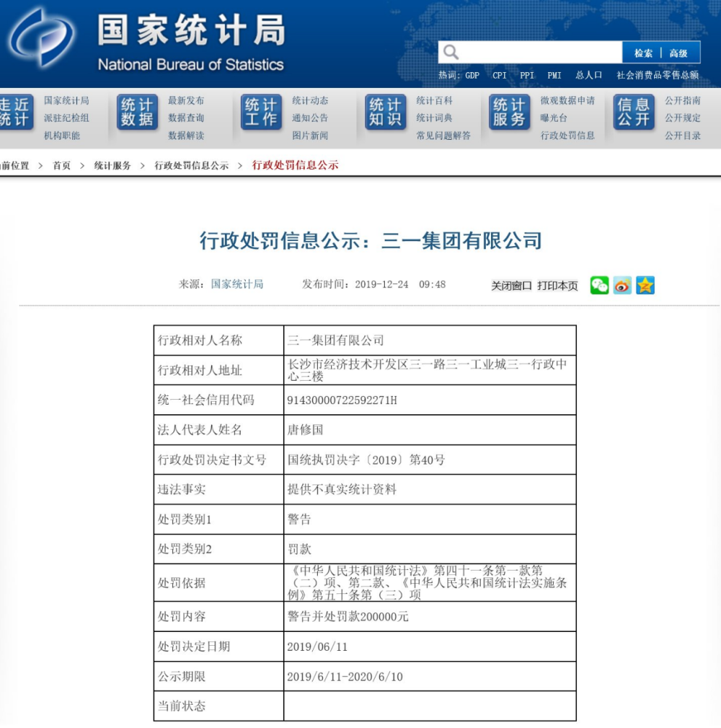The width and height of the screenshot is (721, 728).
Task: Open 行政处罚信息 menu link
Action: [567, 135]
